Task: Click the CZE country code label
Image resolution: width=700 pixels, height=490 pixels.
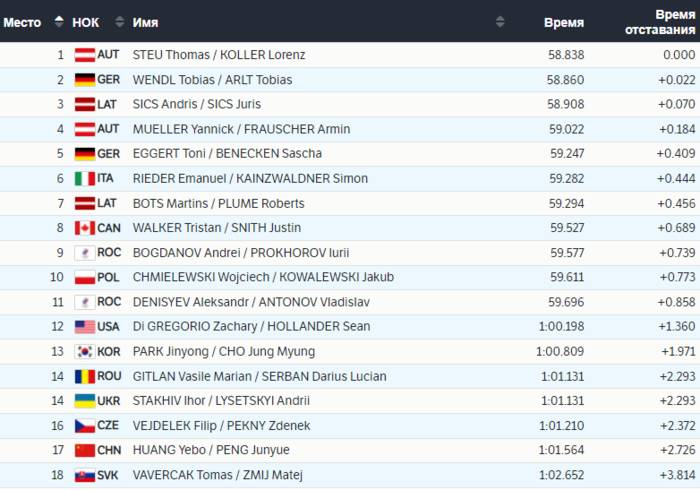Action: click(x=108, y=425)
